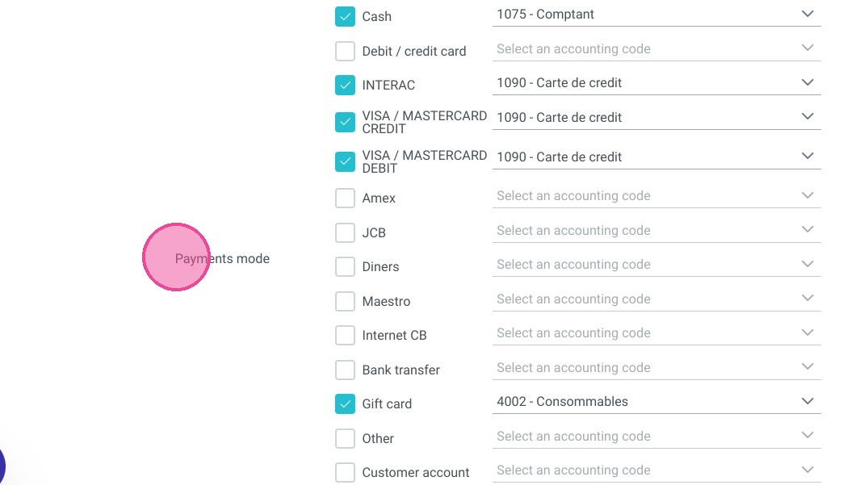This screenshot has width=868, height=485.
Task: Enable the Debit / credit card checkbox
Action: (x=345, y=51)
